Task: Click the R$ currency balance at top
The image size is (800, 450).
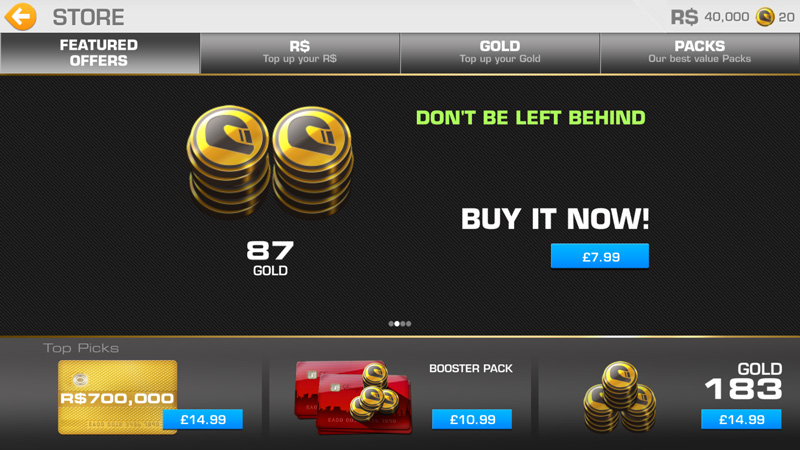Action: click(710, 17)
